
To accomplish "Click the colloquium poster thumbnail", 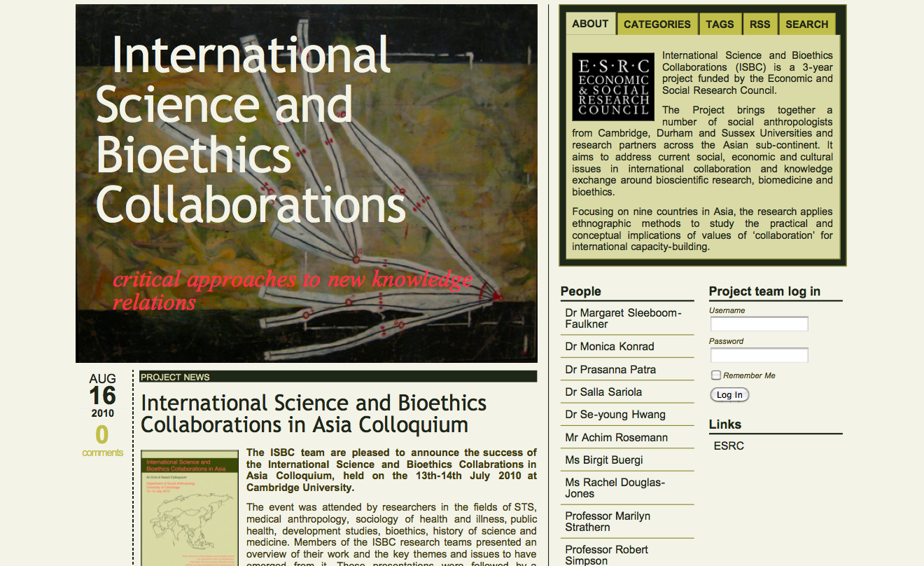I will 190,508.
